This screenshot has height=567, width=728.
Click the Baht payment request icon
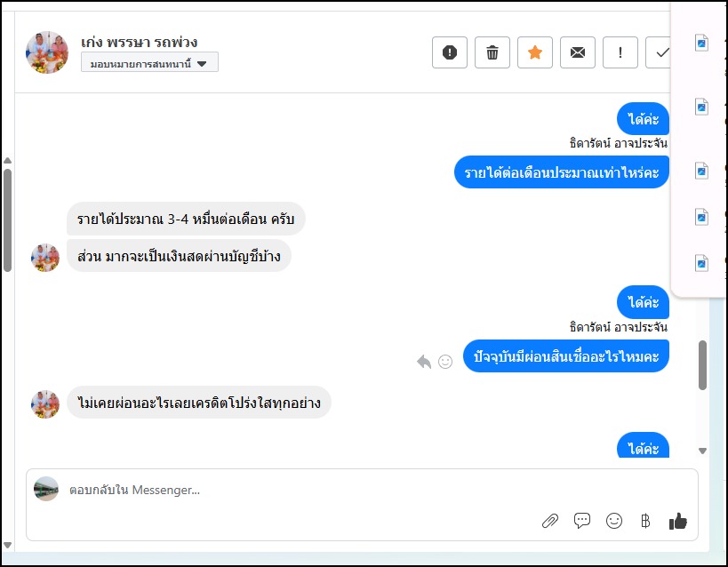click(x=645, y=521)
